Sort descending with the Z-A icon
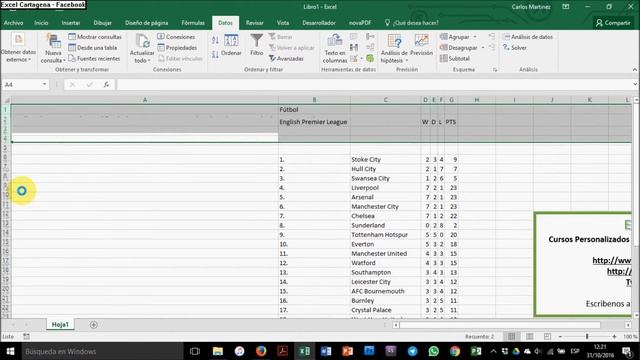This screenshot has width=640, height=360. pos(215,54)
